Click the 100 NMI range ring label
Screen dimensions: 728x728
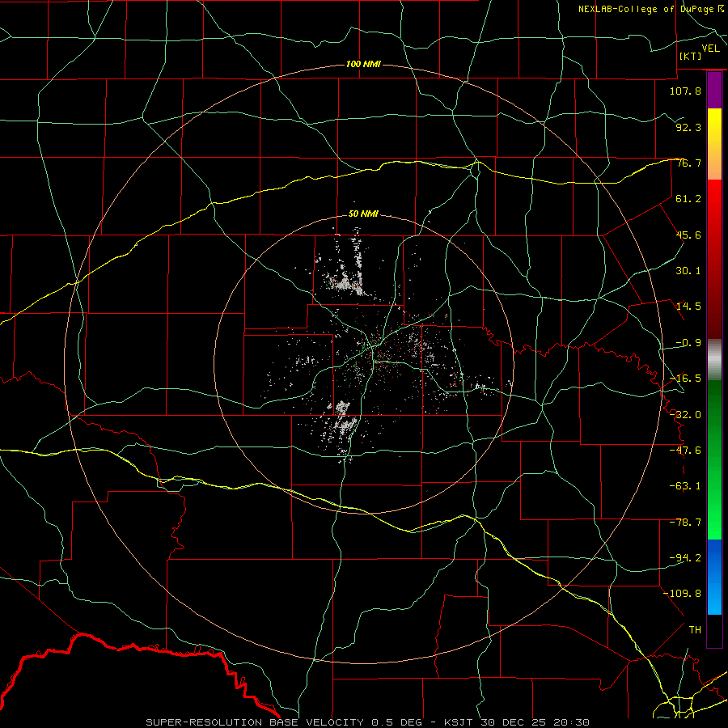pyautogui.click(x=363, y=64)
